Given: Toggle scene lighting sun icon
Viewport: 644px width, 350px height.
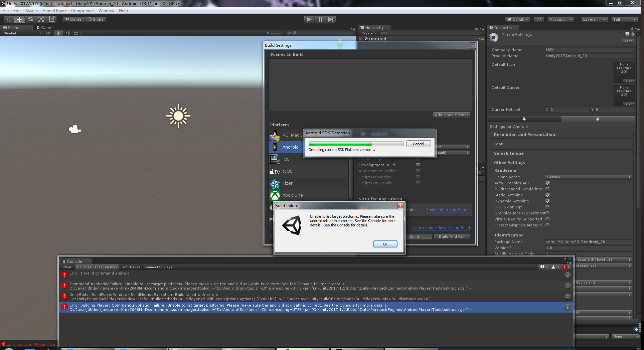Looking at the screenshot, I should click(x=59, y=33).
